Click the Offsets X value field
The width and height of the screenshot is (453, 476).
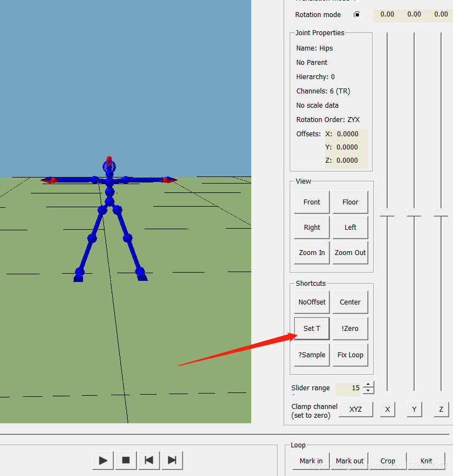[x=347, y=134]
